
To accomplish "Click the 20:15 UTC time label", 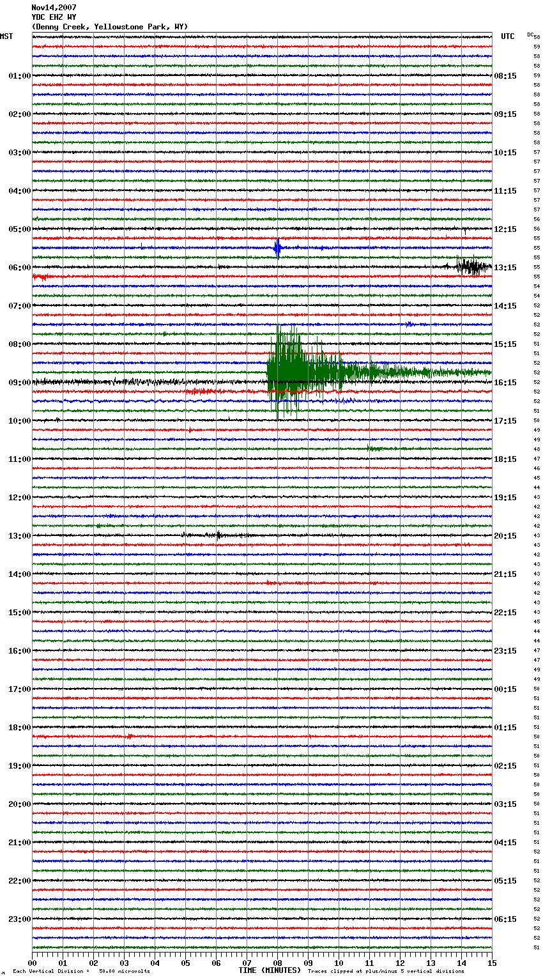I will (505, 536).
